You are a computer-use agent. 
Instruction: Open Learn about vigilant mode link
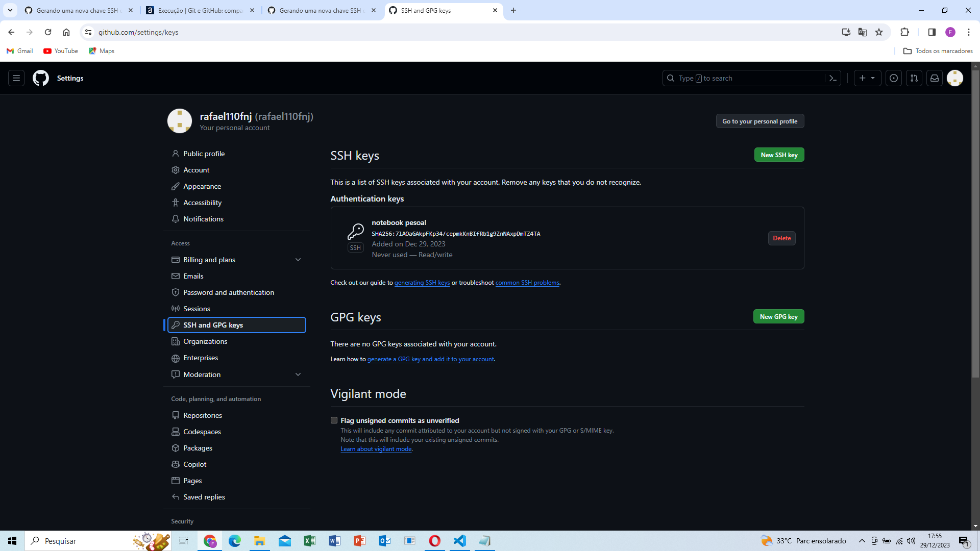coord(376,449)
